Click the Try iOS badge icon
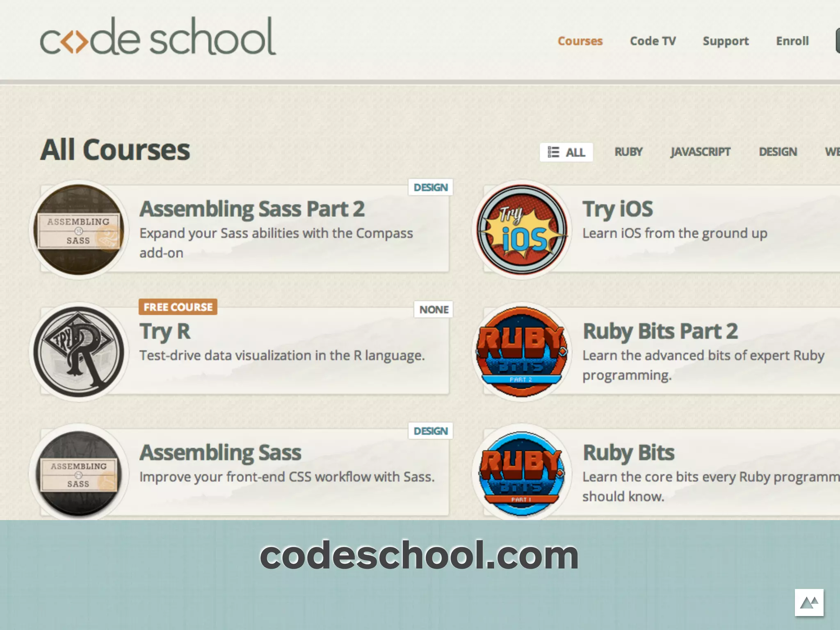Image resolution: width=840 pixels, height=630 pixels. (x=522, y=230)
